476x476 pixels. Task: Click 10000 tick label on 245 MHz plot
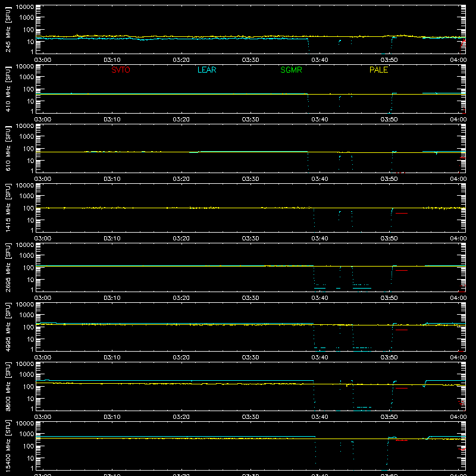25,7
